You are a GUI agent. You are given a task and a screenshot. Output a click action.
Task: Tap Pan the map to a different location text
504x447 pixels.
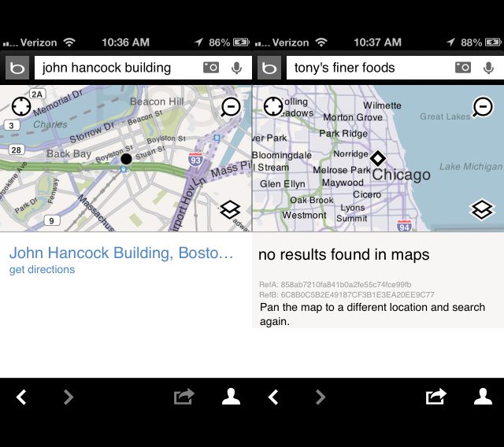[372, 314]
